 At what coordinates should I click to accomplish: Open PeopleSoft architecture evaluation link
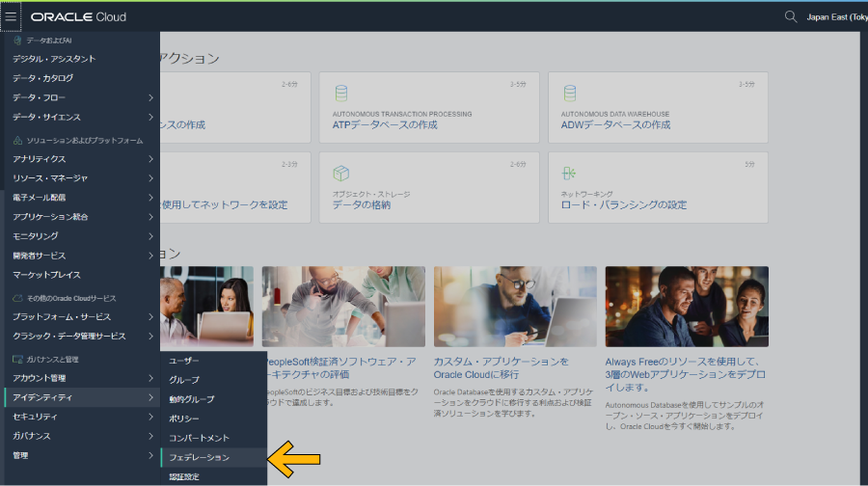coord(341,368)
